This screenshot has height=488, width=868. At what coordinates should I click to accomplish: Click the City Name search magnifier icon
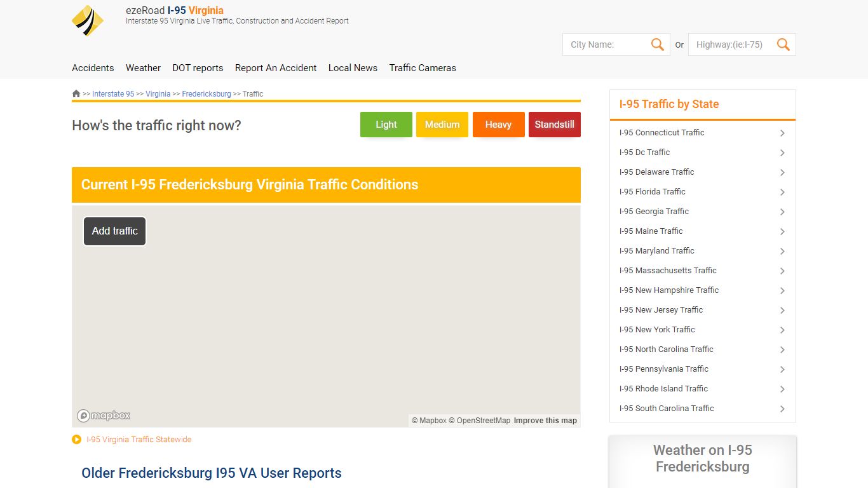[x=657, y=44]
